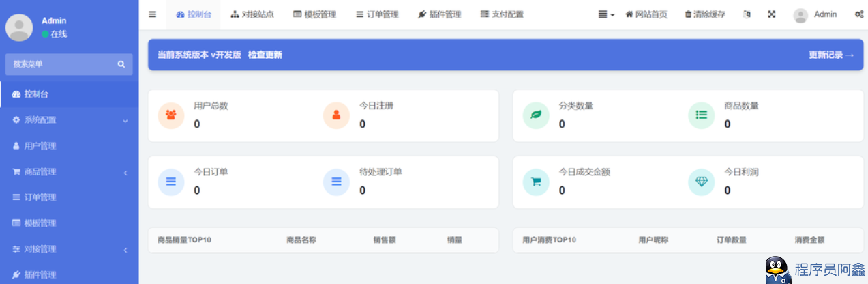The height and width of the screenshot is (284, 868).
Task: Click the 今日成交金额 cart icon
Action: click(x=536, y=182)
